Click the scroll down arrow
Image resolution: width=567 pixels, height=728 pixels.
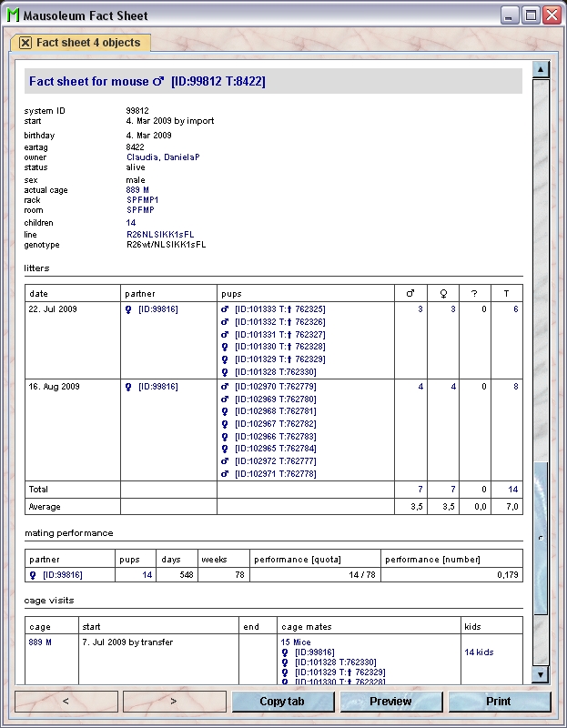tap(541, 674)
